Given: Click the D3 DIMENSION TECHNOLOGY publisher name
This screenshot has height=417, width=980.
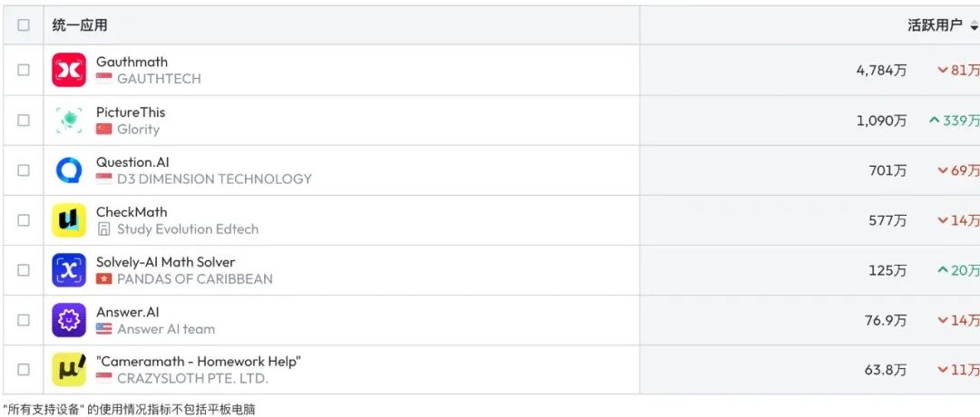Looking at the screenshot, I should 214,179.
